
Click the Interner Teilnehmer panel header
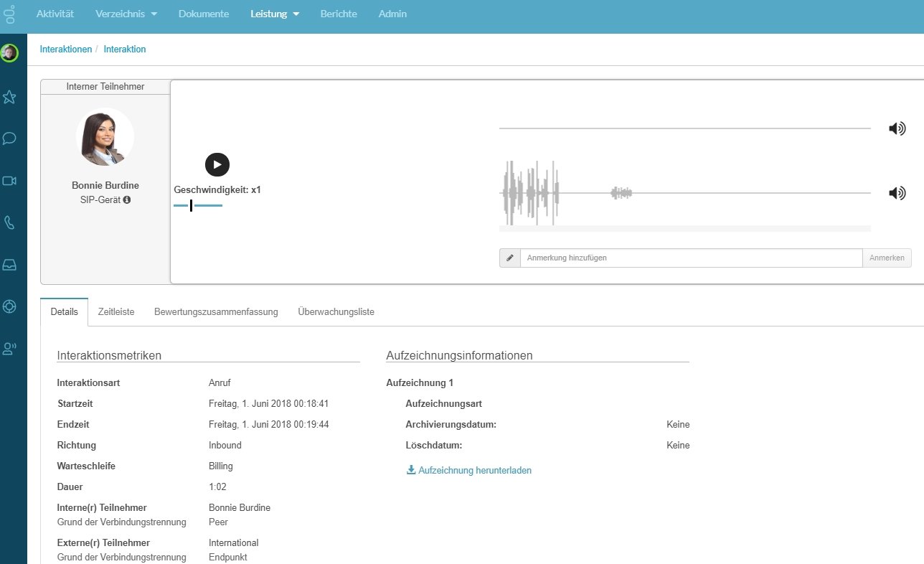(105, 87)
